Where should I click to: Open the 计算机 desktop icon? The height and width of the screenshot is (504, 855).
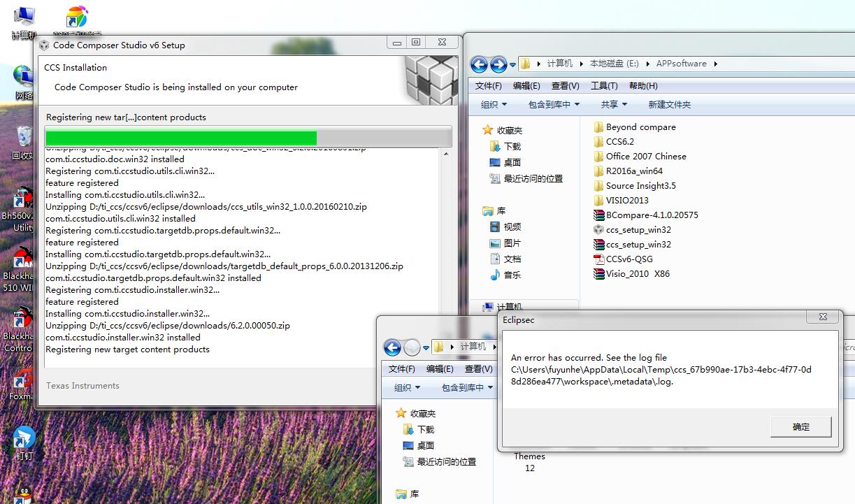tap(23, 21)
